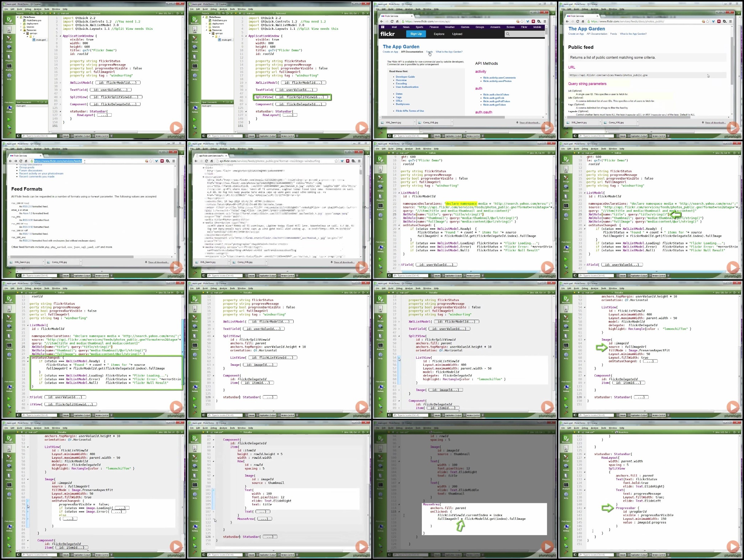Open Build menu in the ProgressBar frame
The width and height of the screenshot is (744, 560).
[576, 428]
